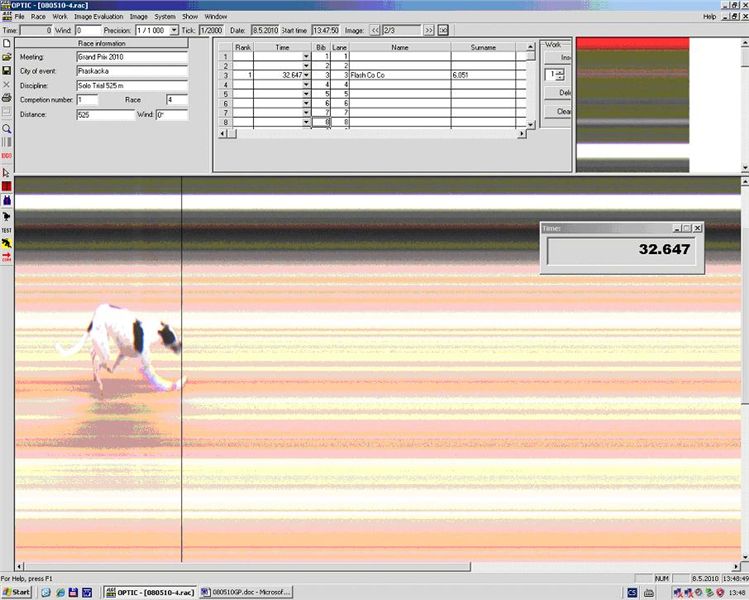This screenshot has height=600, width=749.
Task: Open the Help menu
Action: click(709, 16)
